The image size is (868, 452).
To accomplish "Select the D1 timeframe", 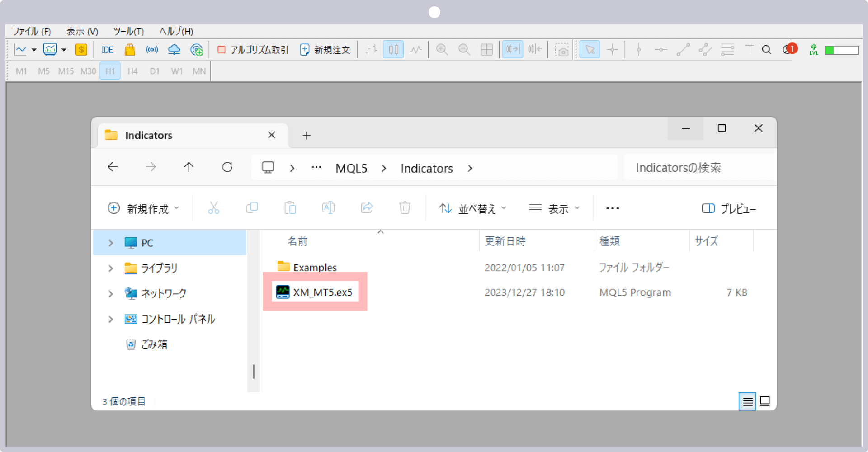I will [x=155, y=71].
